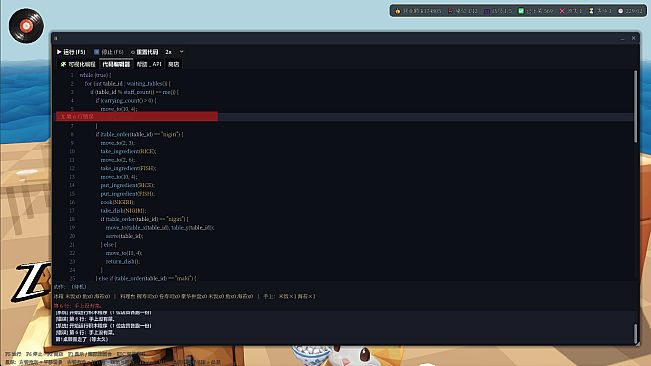The height and width of the screenshot is (366, 651).
Task: Click line 8 if table_order == "nigiri"
Action: [140, 134]
